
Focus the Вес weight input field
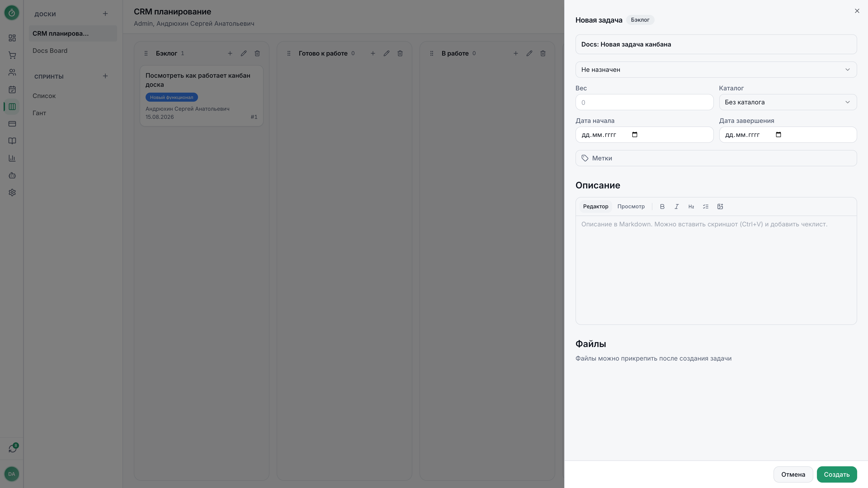pos(644,102)
